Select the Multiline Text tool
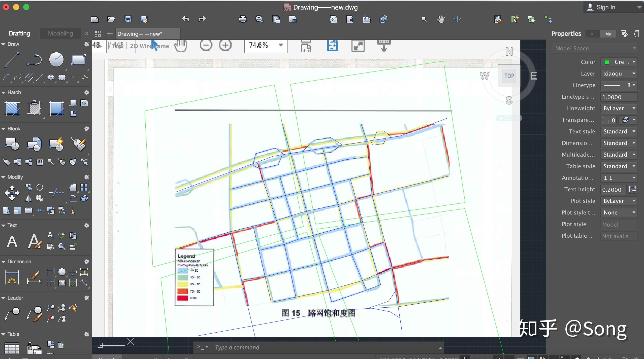The height and width of the screenshot is (359, 644). click(12, 241)
